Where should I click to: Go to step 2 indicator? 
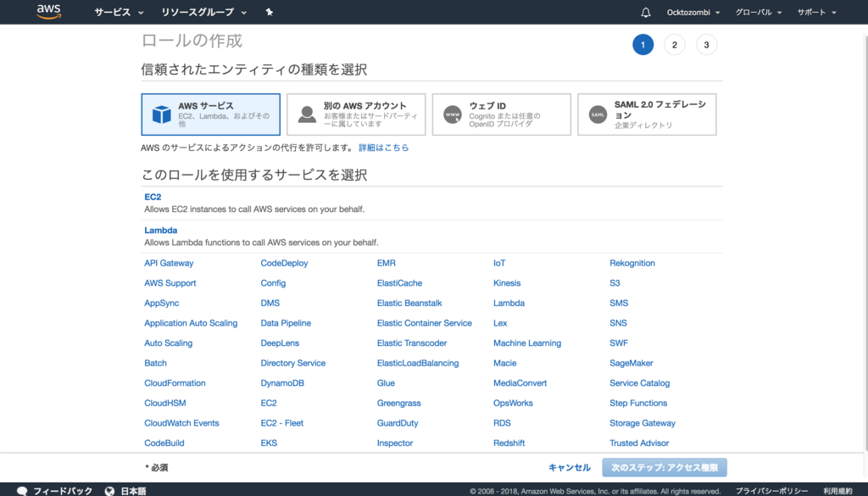pyautogui.click(x=674, y=45)
